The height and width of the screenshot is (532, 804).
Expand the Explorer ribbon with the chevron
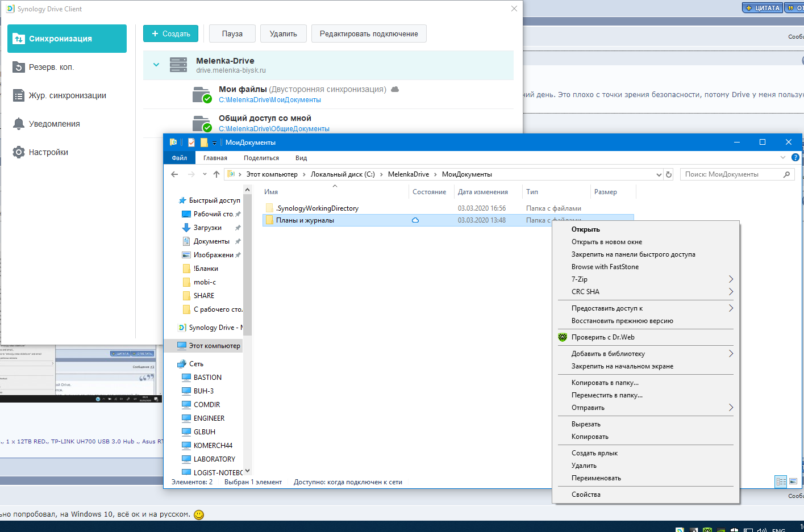coord(783,157)
